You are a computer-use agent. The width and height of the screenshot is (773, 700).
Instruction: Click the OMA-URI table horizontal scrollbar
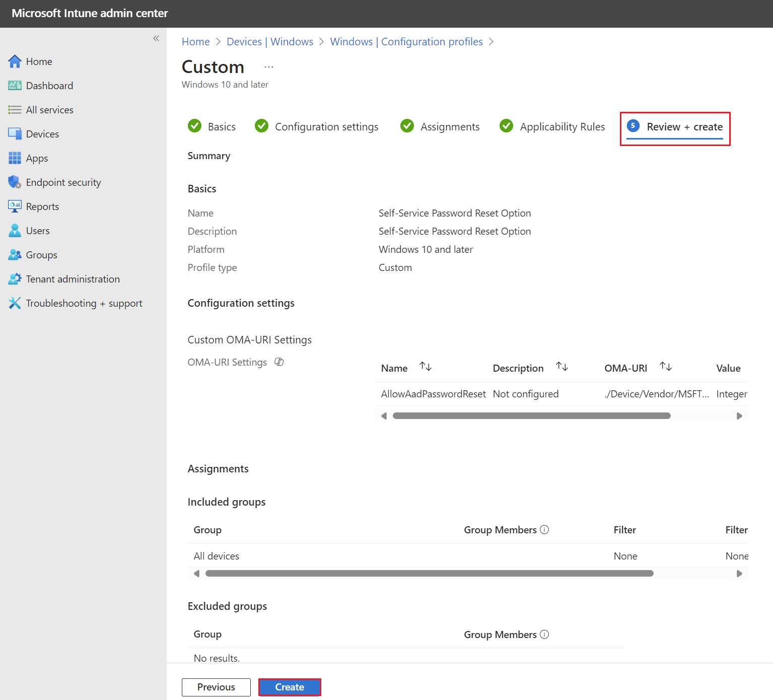tap(531, 416)
